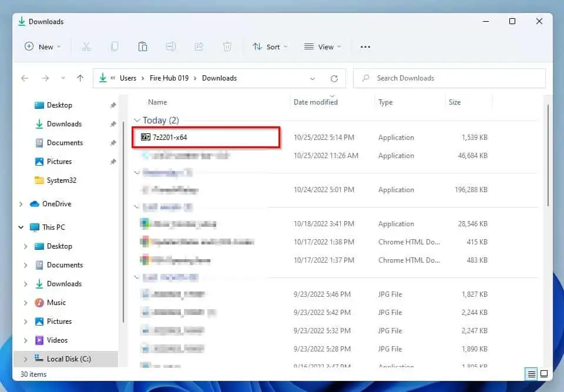Go forward with the right arrow

point(45,78)
